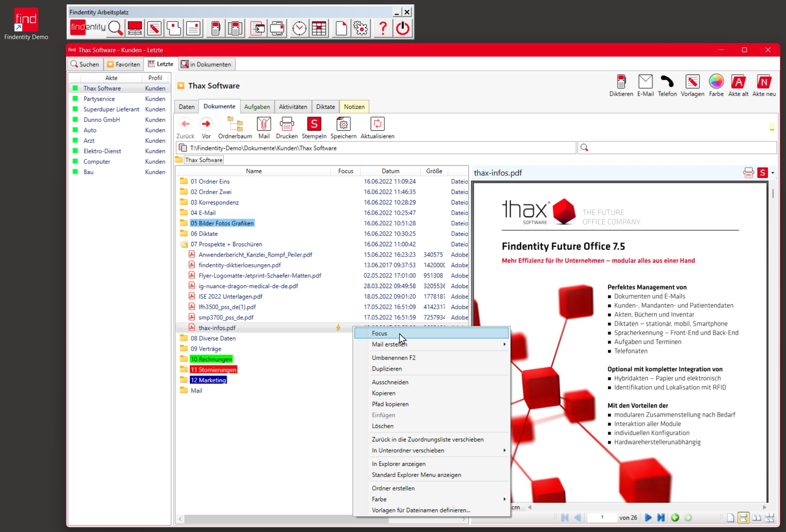Click the Aktualisieren refresh icon

pos(377,124)
